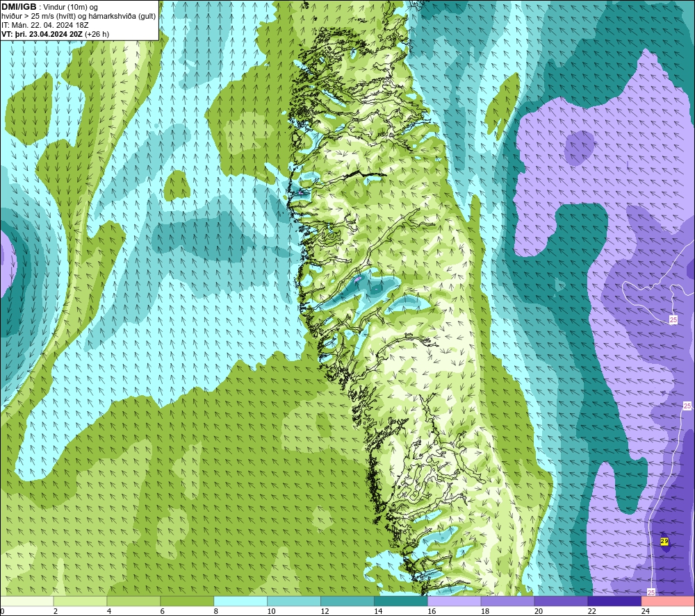Image resolution: width=695 pixels, height=616 pixels.
Task: Click the scale label '20' under the color bar
Action: 539,611
